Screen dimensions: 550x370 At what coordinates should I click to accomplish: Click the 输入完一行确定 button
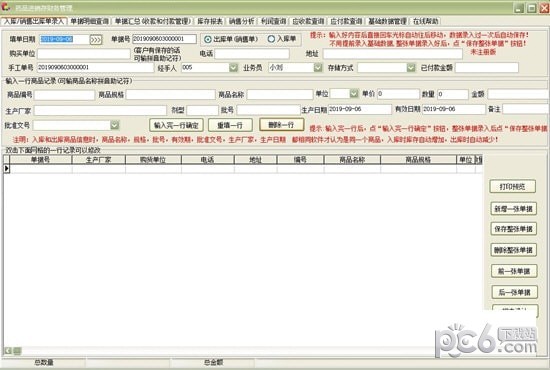(176, 125)
